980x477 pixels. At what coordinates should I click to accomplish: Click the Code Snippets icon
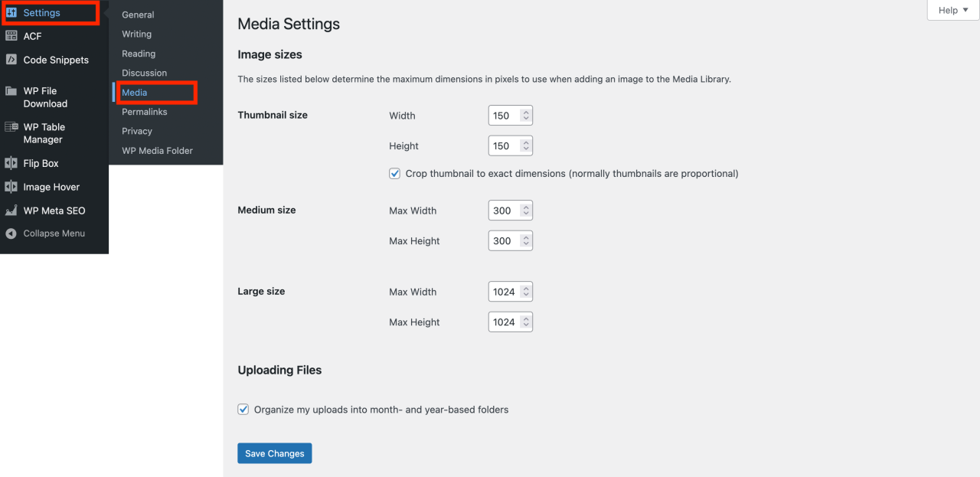11,60
